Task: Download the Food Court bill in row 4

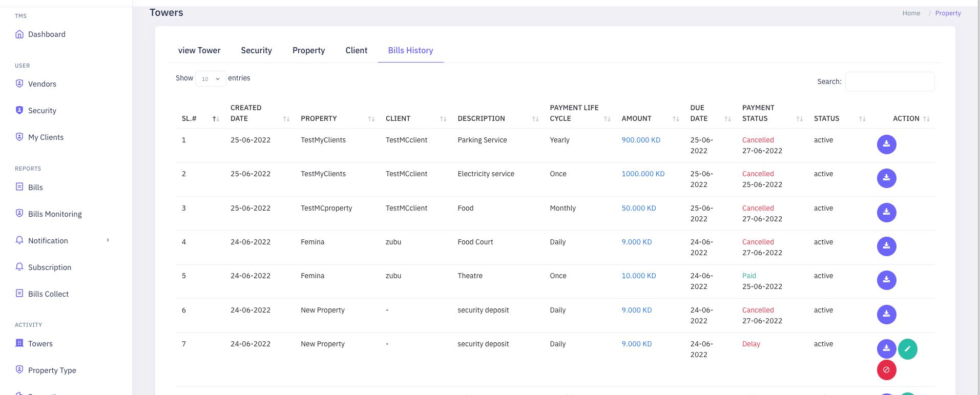Action: (886, 246)
